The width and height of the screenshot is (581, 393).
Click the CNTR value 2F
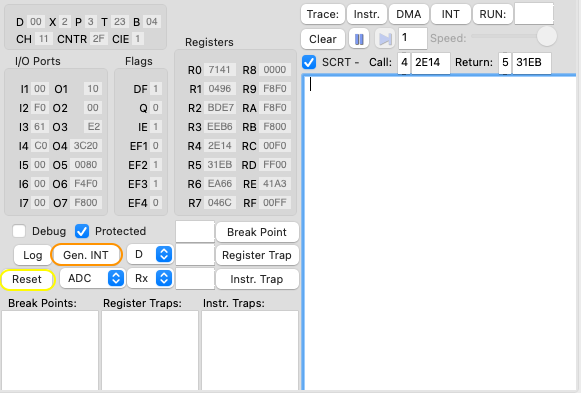pyautogui.click(x=99, y=39)
